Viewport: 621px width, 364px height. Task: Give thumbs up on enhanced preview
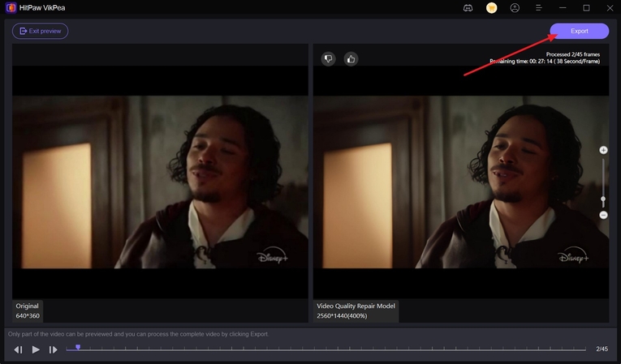351,59
